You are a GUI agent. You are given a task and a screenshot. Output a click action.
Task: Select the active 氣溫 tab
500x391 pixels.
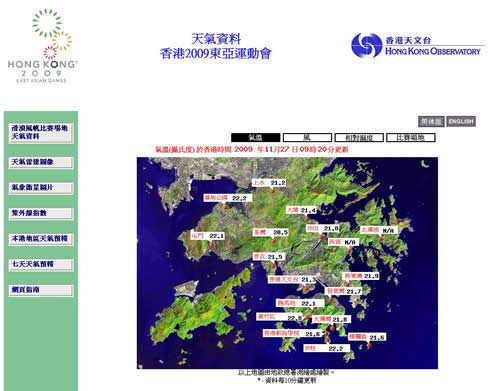pos(256,138)
